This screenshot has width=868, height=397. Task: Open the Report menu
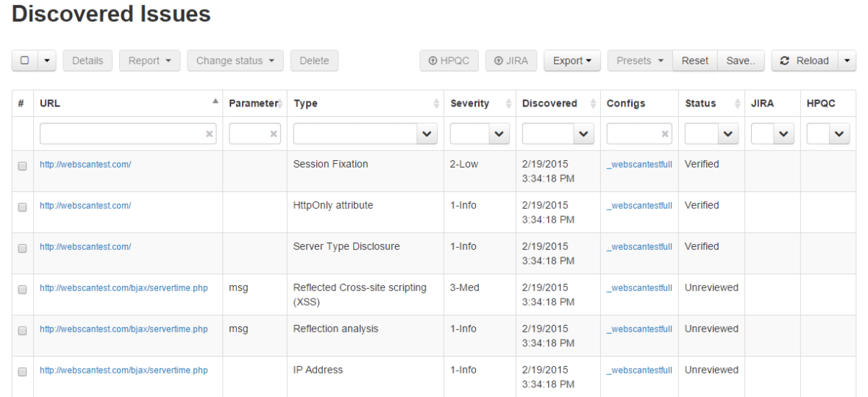tap(149, 61)
